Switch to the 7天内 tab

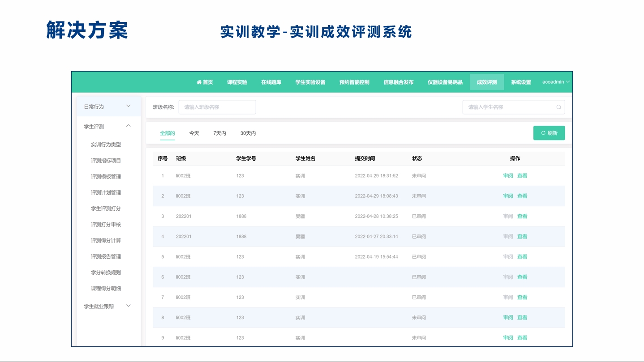[x=220, y=133]
